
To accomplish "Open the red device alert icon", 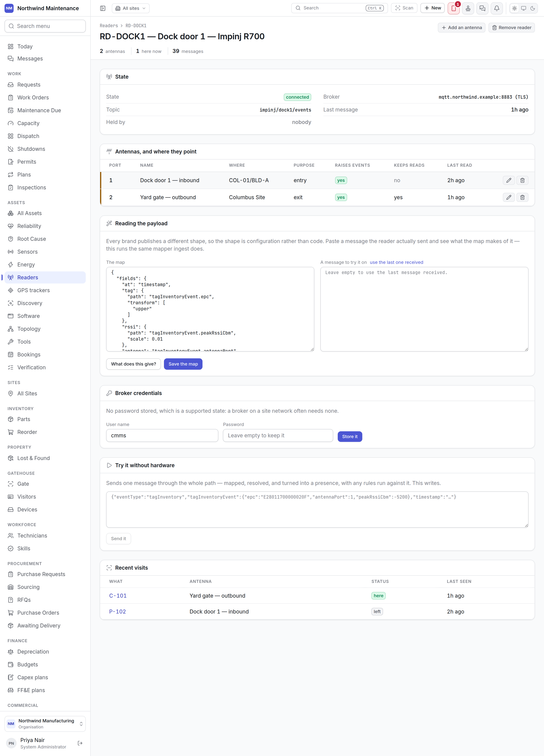I will click(x=454, y=8).
